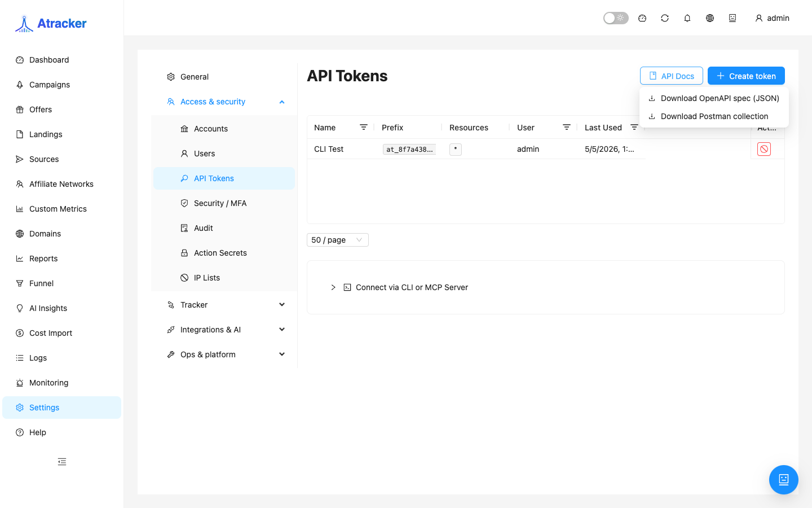Open Affiliate Networks page

pos(62,184)
